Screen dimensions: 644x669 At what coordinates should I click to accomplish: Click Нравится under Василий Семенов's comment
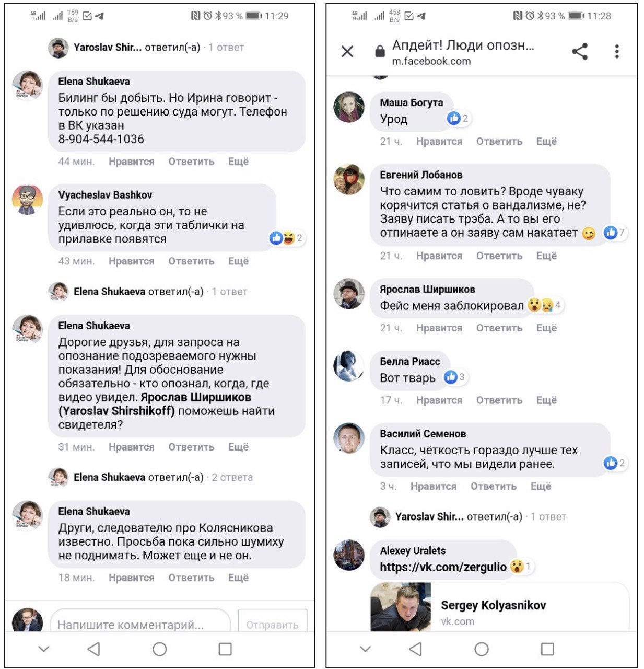(x=433, y=487)
